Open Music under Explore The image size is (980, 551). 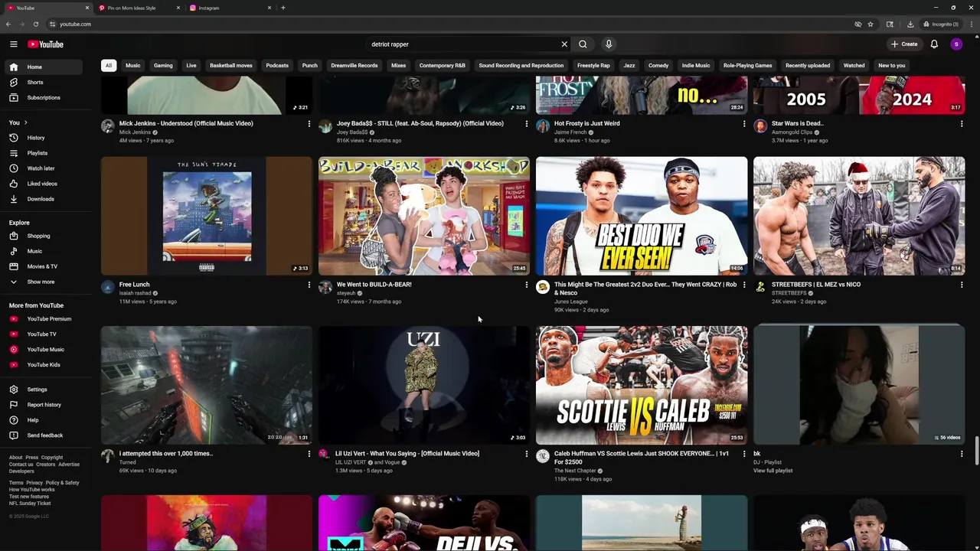point(43,251)
